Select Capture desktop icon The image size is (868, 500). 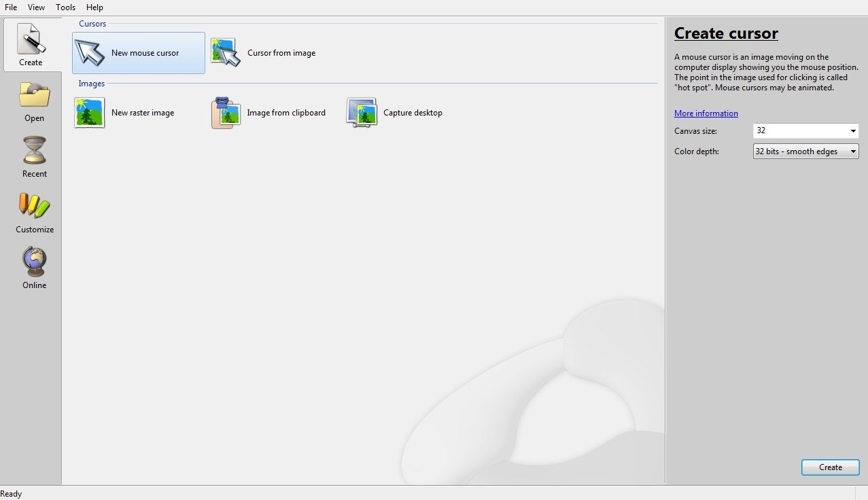tap(362, 113)
